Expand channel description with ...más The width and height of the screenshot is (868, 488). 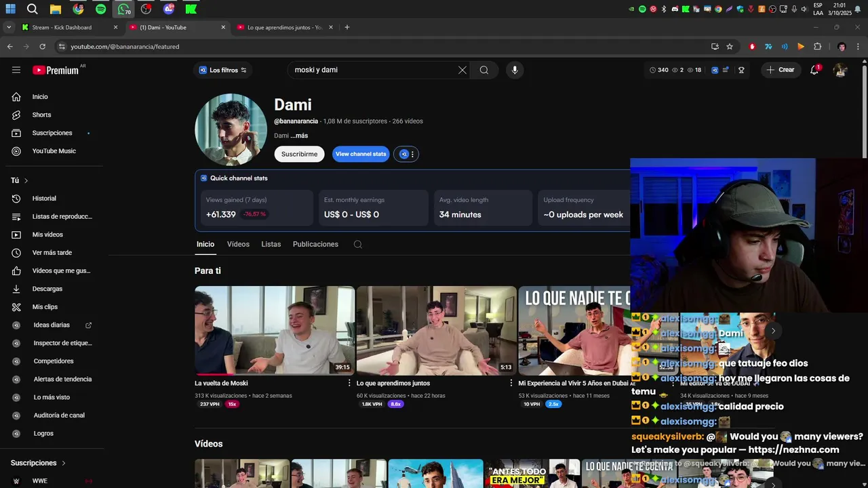pos(299,136)
